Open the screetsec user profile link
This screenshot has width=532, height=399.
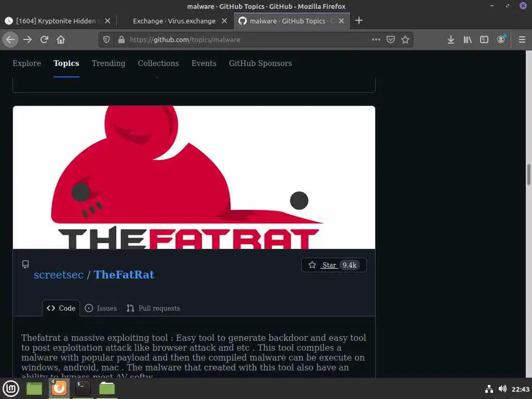[x=58, y=274]
